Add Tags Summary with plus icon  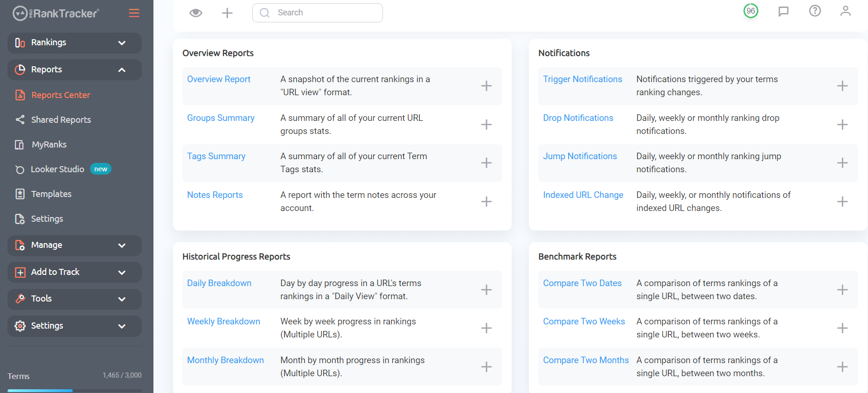[x=486, y=163]
